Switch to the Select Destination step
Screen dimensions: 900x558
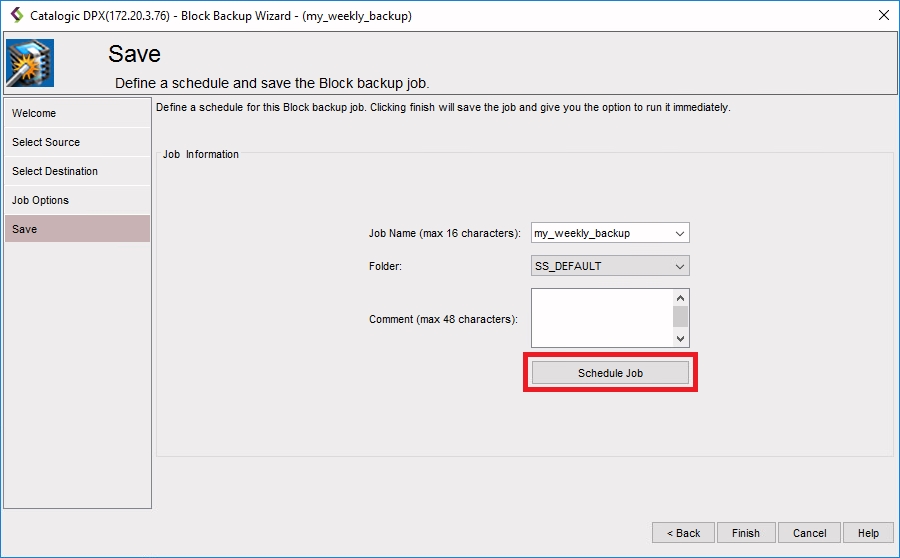(x=77, y=171)
